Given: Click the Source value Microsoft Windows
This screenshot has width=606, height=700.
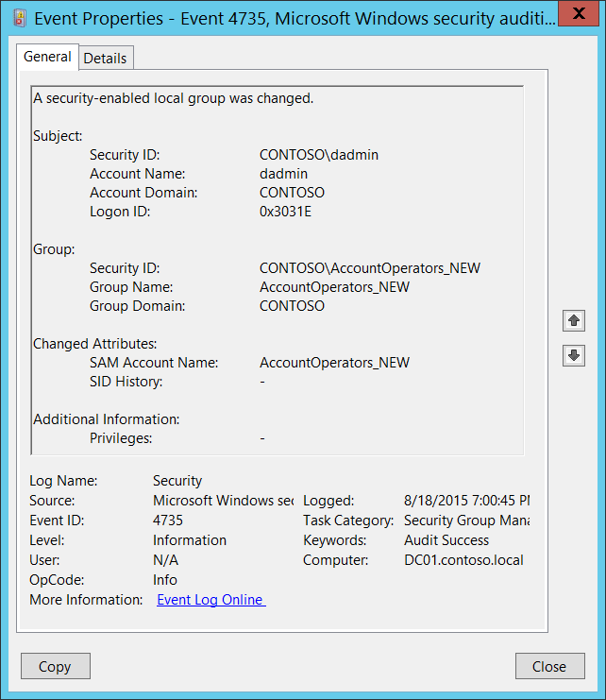Looking at the screenshot, I should point(223,501).
